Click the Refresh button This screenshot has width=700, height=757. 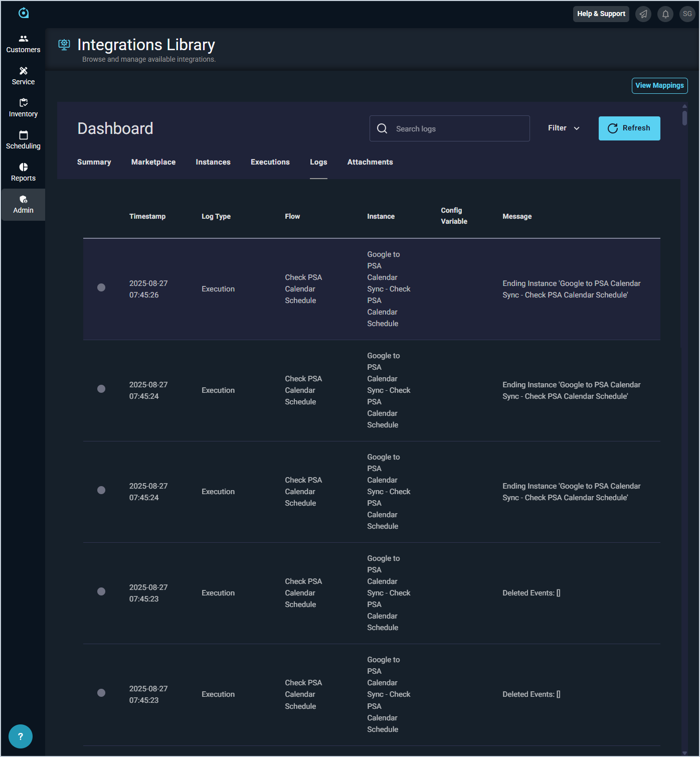tap(629, 128)
